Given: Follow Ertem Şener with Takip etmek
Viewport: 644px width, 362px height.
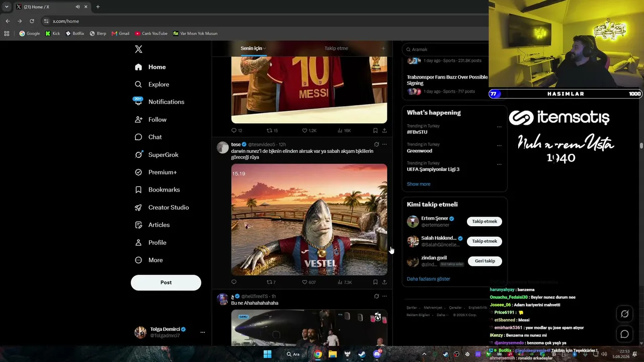Looking at the screenshot, I should (x=485, y=221).
